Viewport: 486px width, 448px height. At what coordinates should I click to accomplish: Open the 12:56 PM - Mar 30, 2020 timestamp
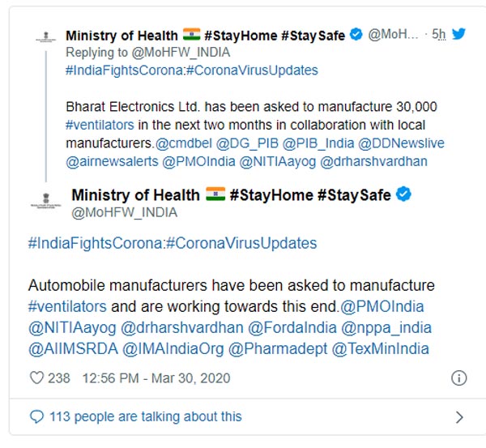(156, 378)
